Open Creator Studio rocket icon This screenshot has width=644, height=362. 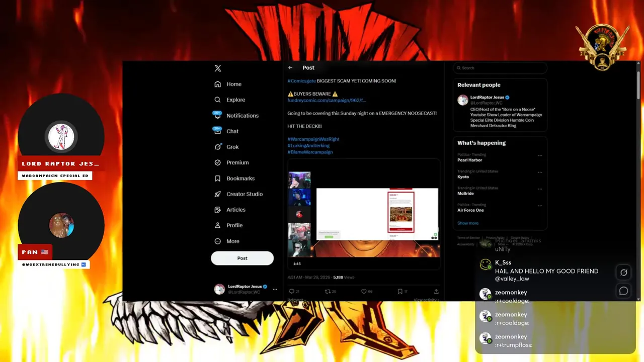217,194
